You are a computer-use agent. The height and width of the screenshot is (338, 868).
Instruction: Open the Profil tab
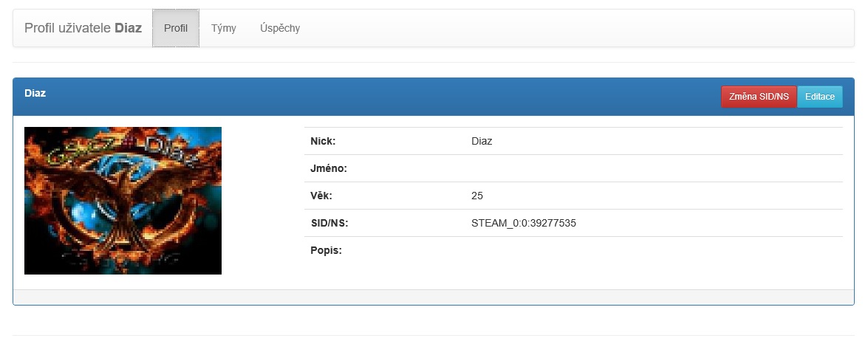(176, 28)
